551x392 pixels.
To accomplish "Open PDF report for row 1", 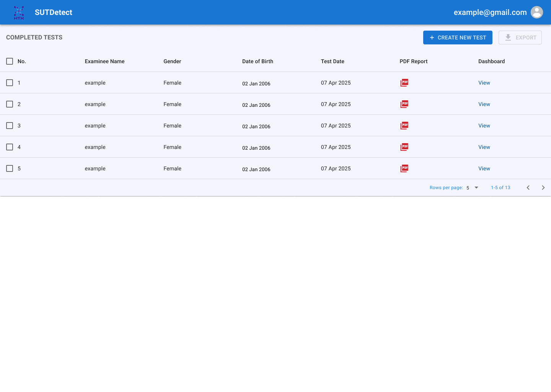I will [404, 83].
